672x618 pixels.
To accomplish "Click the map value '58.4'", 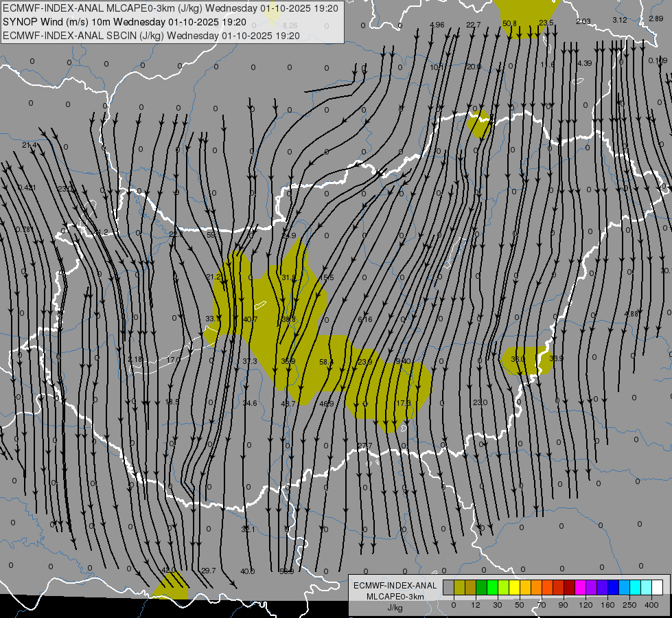I will [327, 362].
